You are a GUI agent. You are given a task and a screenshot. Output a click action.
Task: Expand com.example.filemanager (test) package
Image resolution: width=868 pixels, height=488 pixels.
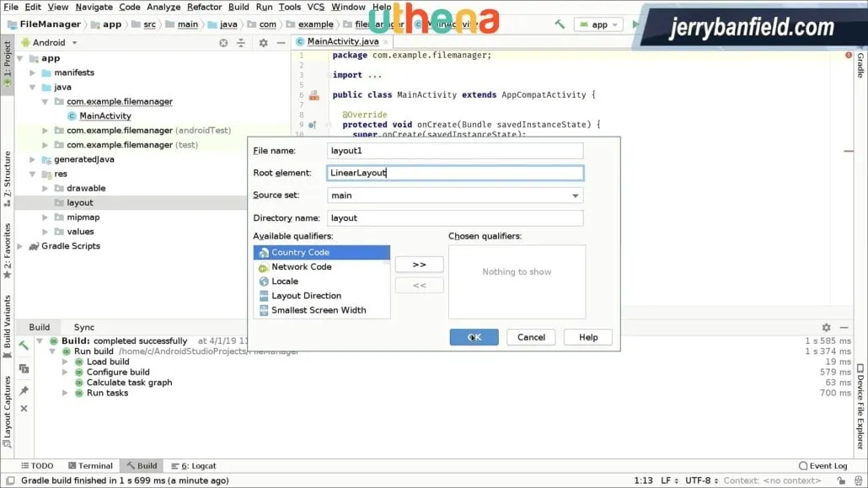pos(46,145)
